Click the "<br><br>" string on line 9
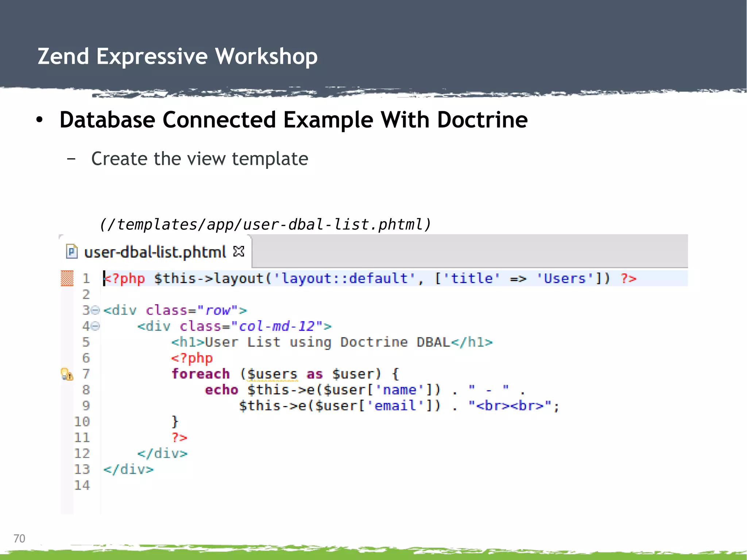 click(x=510, y=406)
